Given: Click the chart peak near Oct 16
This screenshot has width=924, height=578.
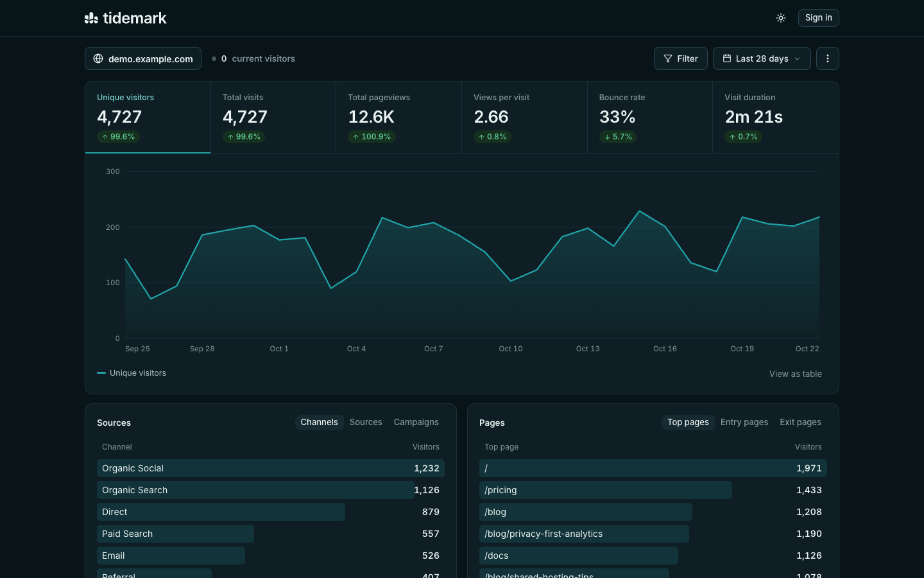Looking at the screenshot, I should pyautogui.click(x=639, y=211).
